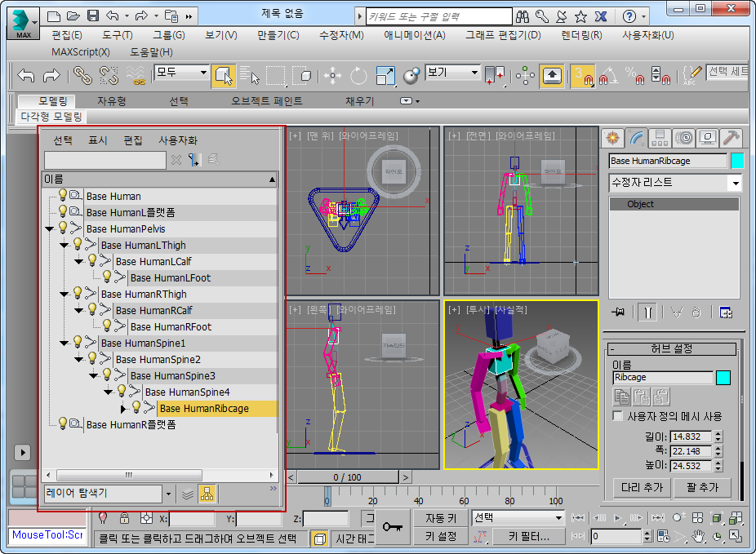Enable the 사용자 정의 메시 사용 checkbox
This screenshot has height=554, width=756.
point(619,416)
